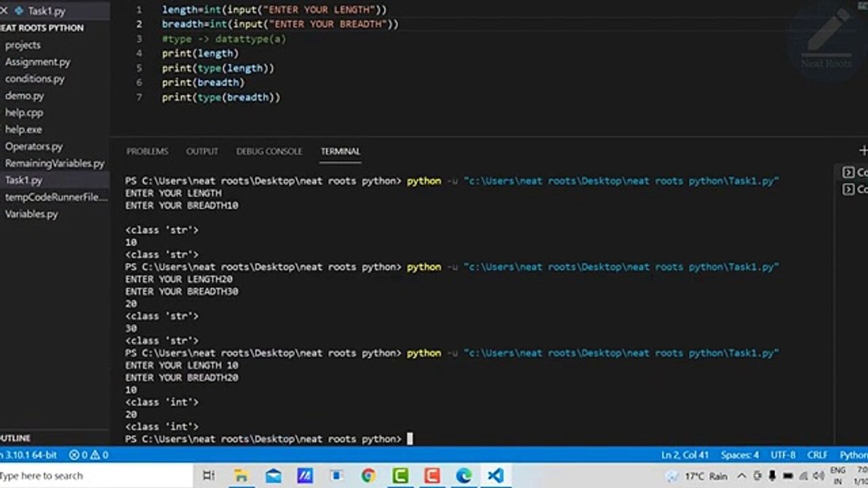This screenshot has height=488, width=868.
Task: Click terminal output ENTER YOUR BREADTH10
Action: pyautogui.click(x=181, y=205)
